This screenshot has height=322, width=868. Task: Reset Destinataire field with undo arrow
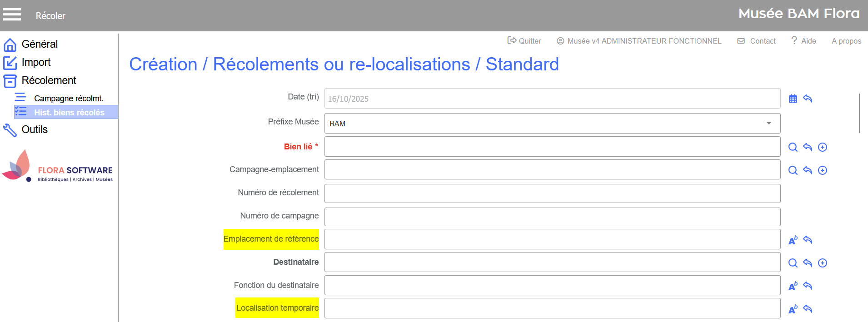[x=808, y=263]
